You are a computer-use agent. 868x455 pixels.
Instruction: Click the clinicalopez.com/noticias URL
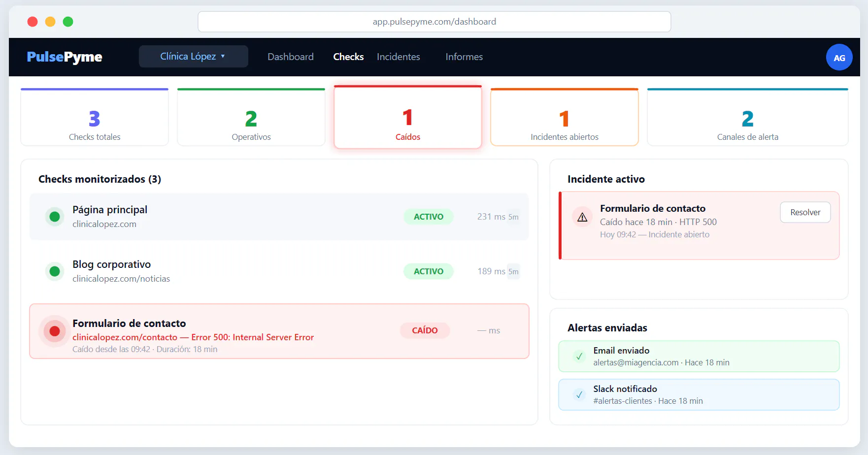tap(121, 279)
